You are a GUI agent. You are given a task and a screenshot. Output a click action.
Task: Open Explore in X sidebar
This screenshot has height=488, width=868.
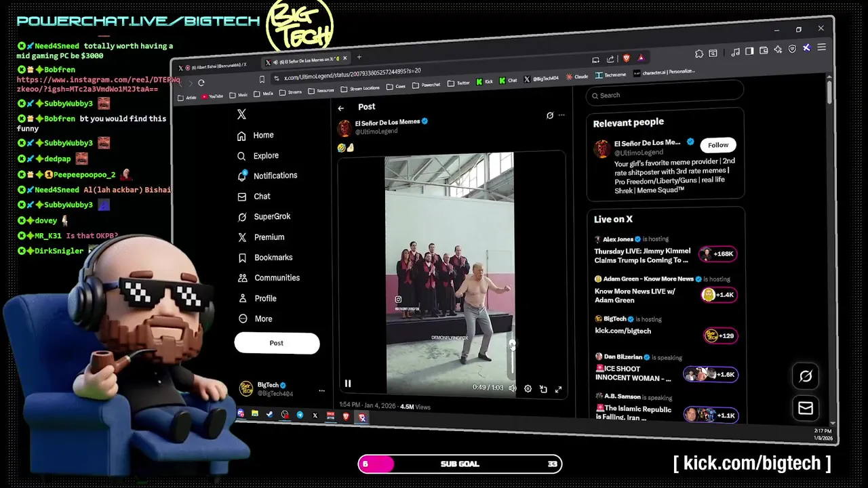(258, 156)
